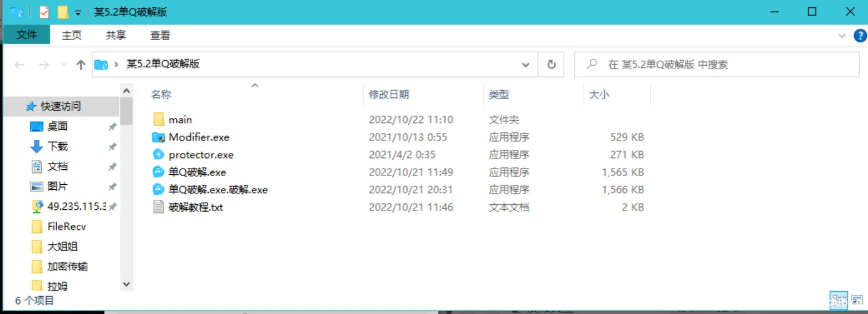Click the search box for 某5.2单Q破解版
The width and height of the screenshot is (868, 314).
717,65
